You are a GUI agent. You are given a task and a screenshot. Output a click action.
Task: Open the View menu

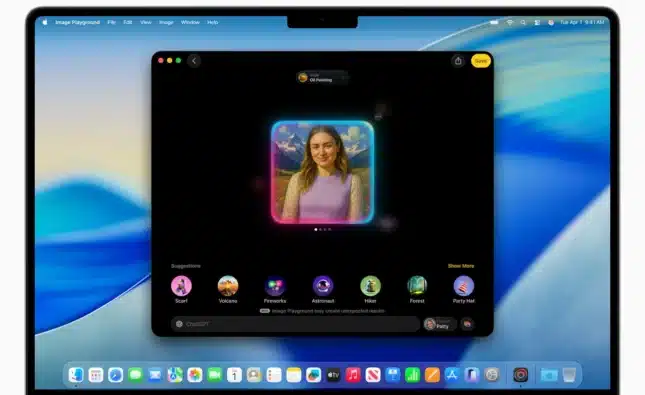pyautogui.click(x=146, y=22)
